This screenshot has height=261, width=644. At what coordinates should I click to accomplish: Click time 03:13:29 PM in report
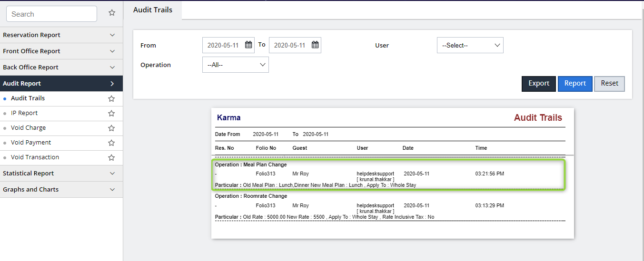[490, 205]
